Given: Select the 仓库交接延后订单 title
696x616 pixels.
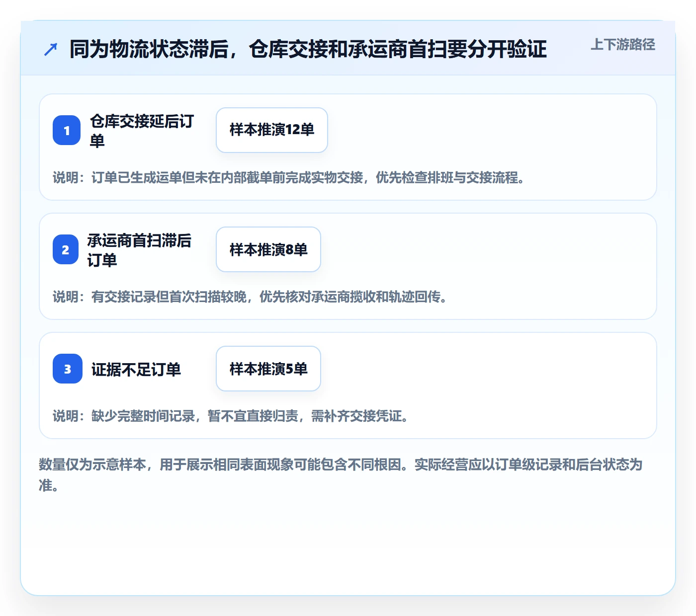Looking at the screenshot, I should [x=142, y=131].
